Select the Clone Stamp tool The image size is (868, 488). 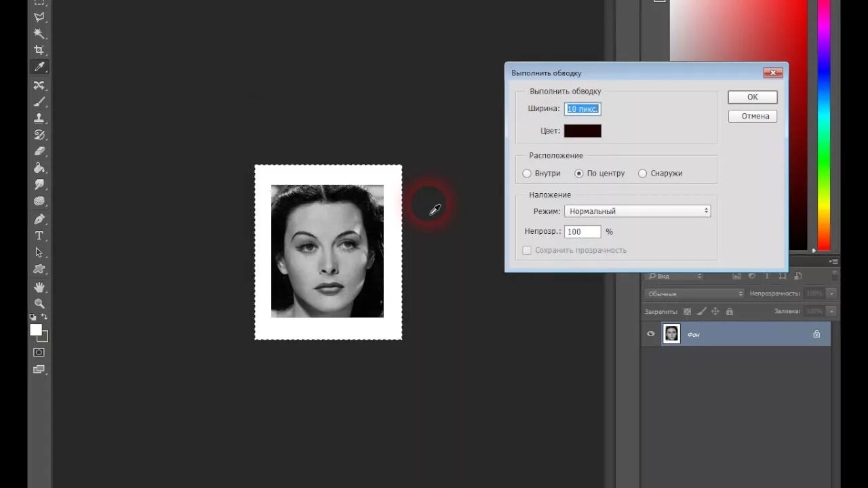(x=39, y=118)
